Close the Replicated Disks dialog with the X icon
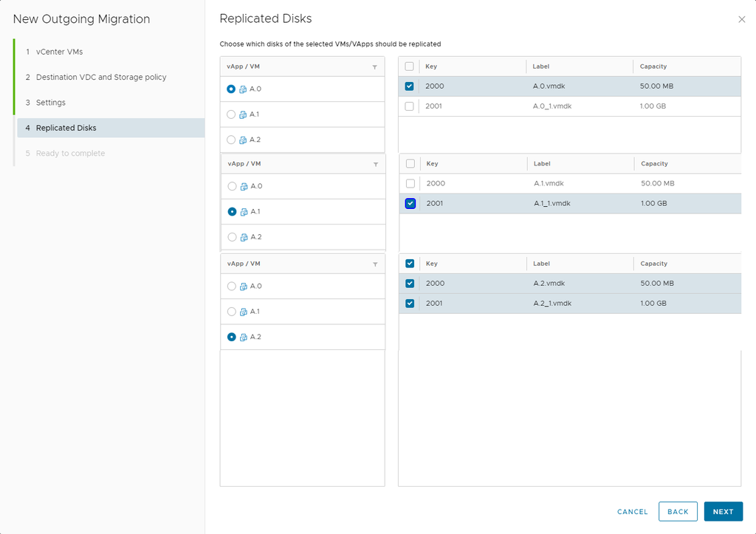Screen dimensions: 756x534 pos(742,19)
